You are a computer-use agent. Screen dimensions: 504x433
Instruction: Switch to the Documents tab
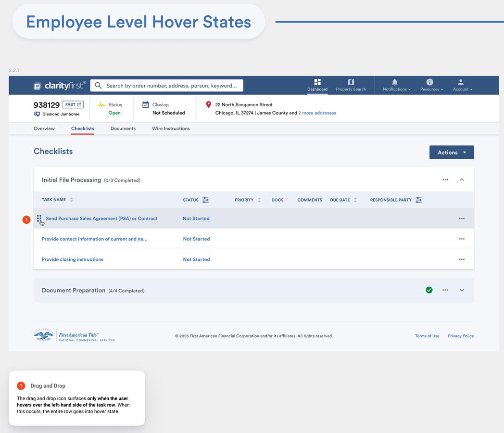[x=123, y=128]
